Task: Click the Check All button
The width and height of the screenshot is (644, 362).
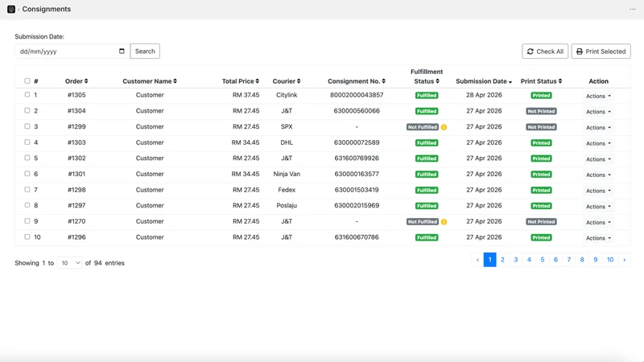Action: 545,51
